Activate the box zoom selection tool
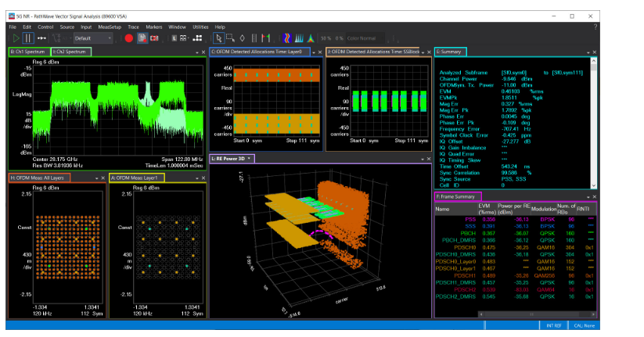 [x=230, y=38]
